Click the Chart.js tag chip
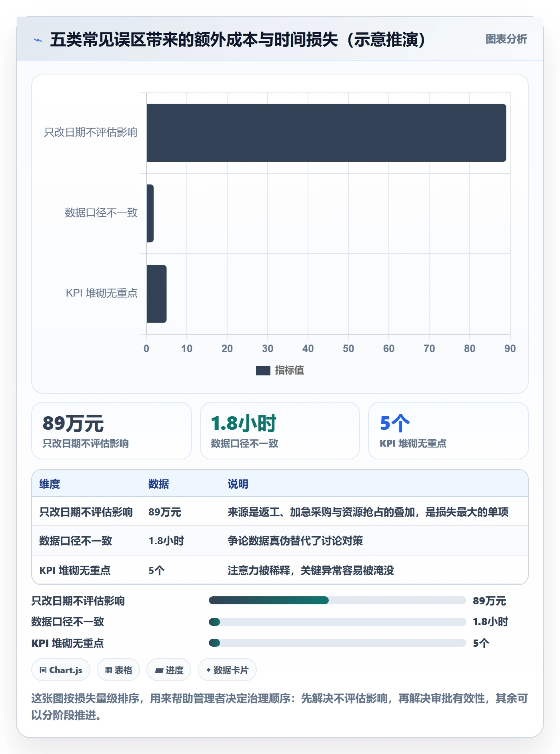Image resolution: width=560 pixels, height=754 pixels. point(61,670)
